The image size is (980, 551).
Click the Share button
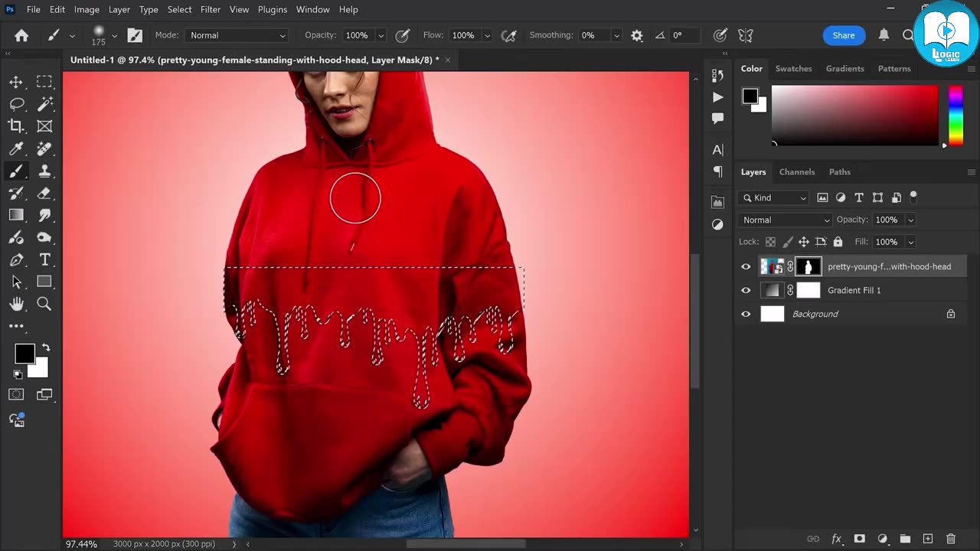coord(844,35)
